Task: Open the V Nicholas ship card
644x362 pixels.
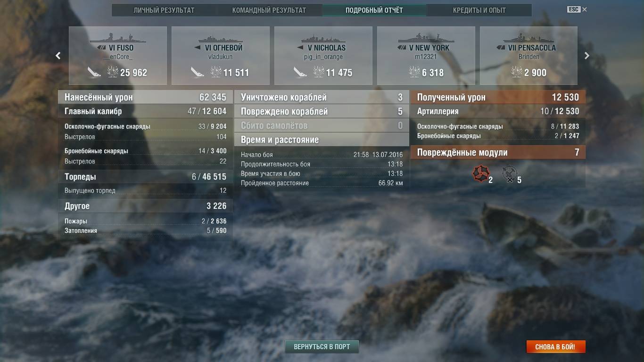Action: tap(323, 56)
